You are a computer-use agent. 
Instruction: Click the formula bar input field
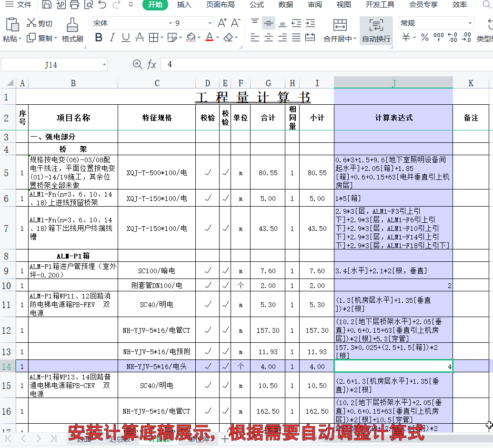point(326,64)
